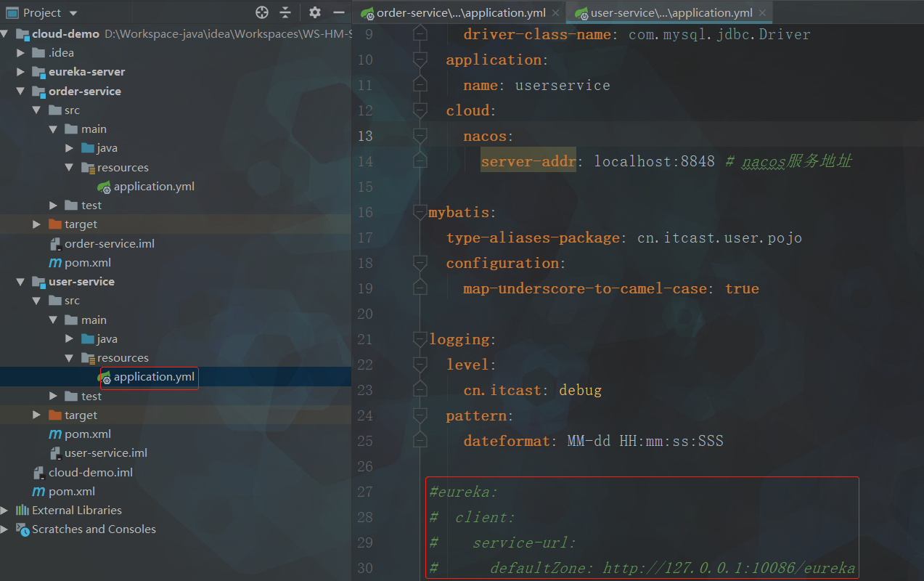Viewport: 924px width, 581px height.
Task: Select order-service.iml file
Action: pyautogui.click(x=110, y=244)
